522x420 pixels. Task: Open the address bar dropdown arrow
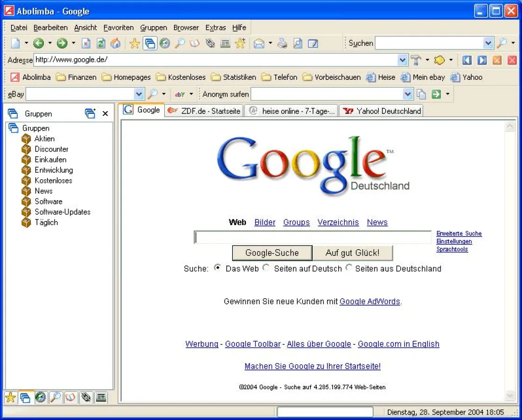tap(403, 60)
